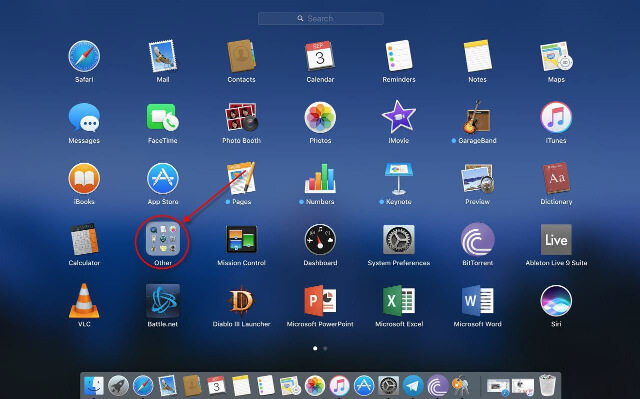
Task: Open Ableton Live 9 Suite
Action: (x=556, y=239)
